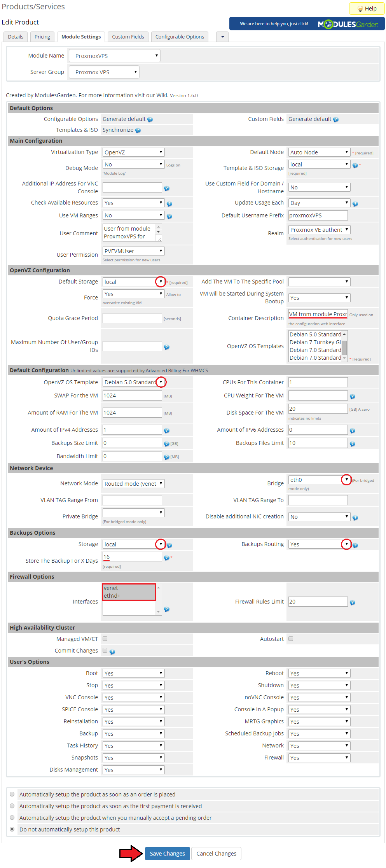The width and height of the screenshot is (386, 868).
Task: Expand the Realm dropdown
Action: (x=319, y=230)
